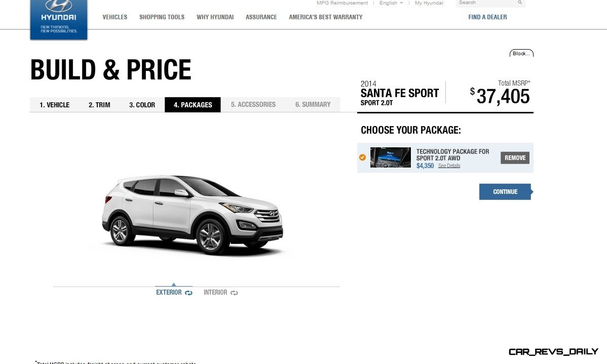Open the Assurance menu
This screenshot has height=364, width=607.
pyautogui.click(x=261, y=17)
